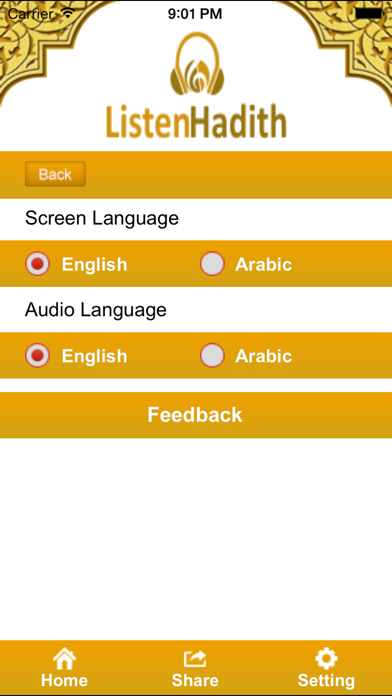Go back with the Back button
Screen dimensions: 392x696
point(55,174)
